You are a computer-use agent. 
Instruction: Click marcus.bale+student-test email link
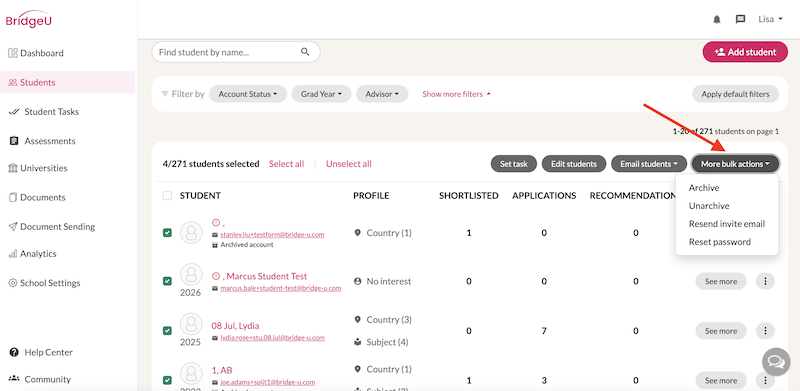coord(281,288)
